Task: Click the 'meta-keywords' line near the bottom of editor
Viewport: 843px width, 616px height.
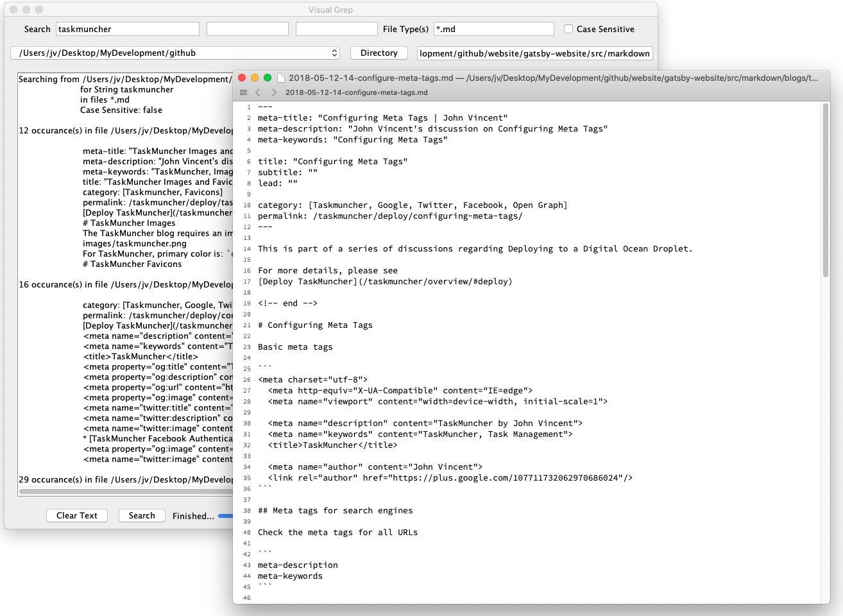Action: [290, 576]
